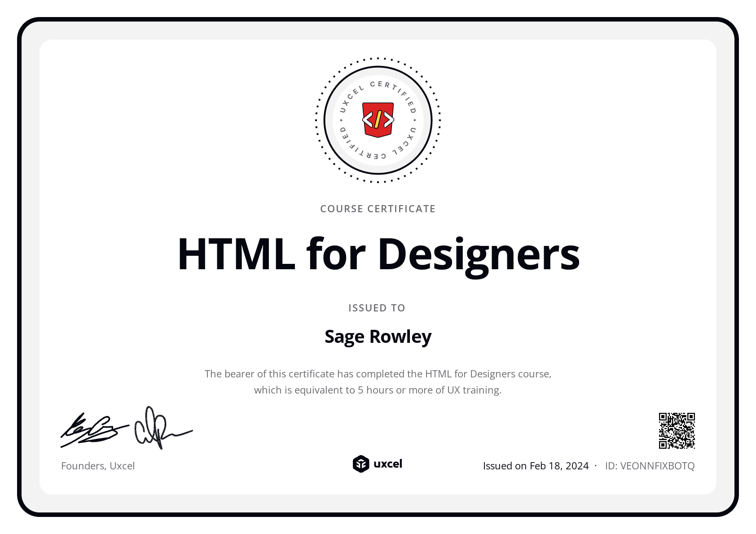The height and width of the screenshot is (534, 756).
Task: Click the recipient name Sage Rowley
Action: 378,337
